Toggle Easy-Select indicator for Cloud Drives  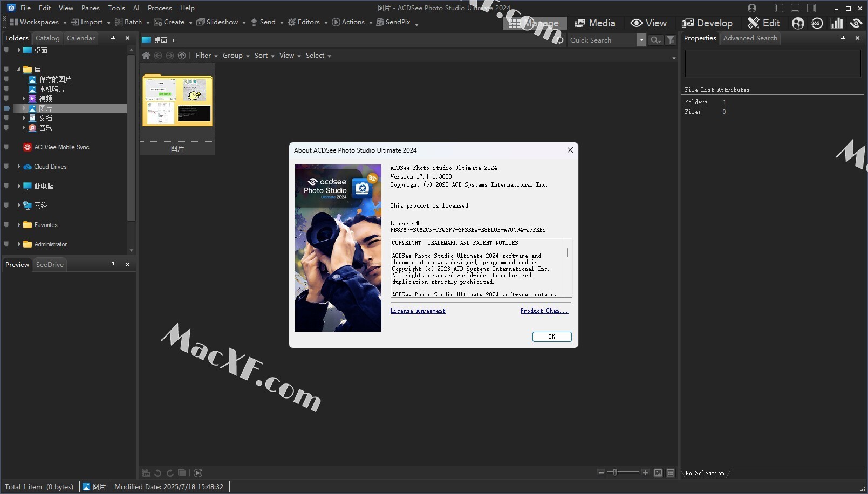click(6, 167)
